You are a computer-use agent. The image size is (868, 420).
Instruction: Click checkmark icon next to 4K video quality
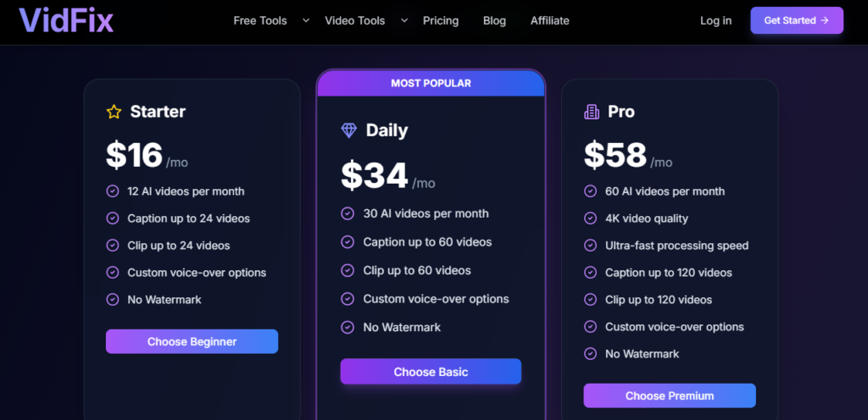[591, 218]
